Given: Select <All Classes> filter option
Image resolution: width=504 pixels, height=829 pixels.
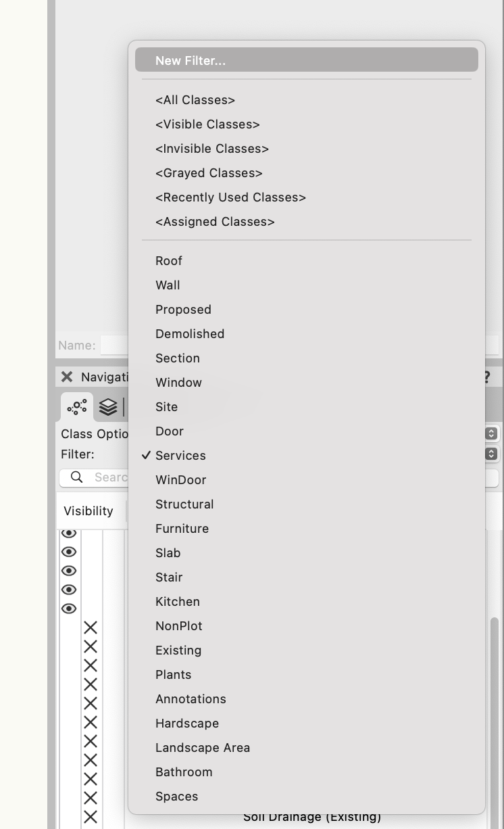Looking at the screenshot, I should click(x=195, y=100).
